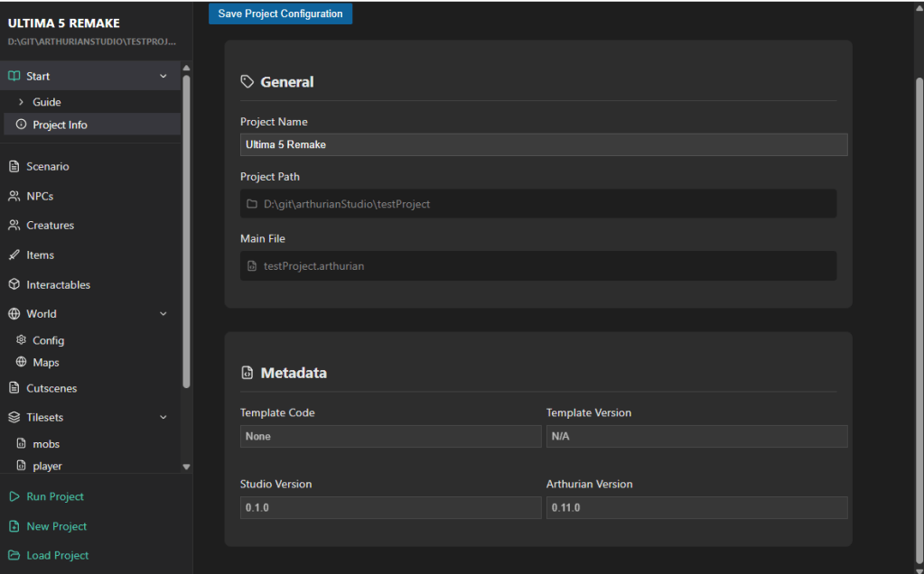
Task: Click the sidebar scroll down arrow
Action: [x=186, y=467]
